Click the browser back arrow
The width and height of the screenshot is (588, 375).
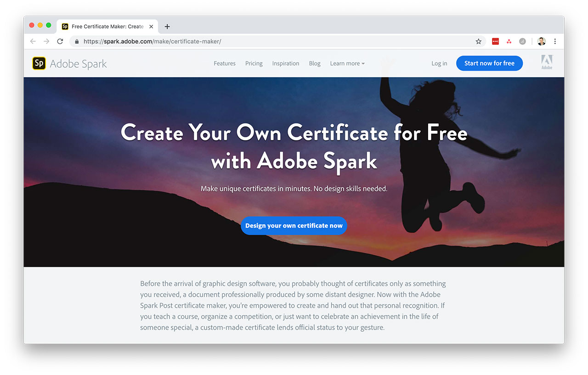point(33,41)
